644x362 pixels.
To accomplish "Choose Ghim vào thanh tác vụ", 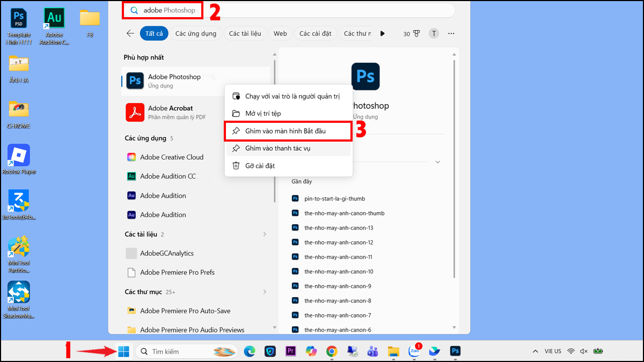I will [x=288, y=148].
